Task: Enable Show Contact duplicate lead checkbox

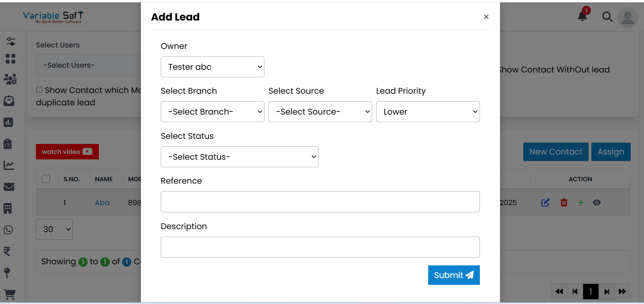Action: point(39,90)
